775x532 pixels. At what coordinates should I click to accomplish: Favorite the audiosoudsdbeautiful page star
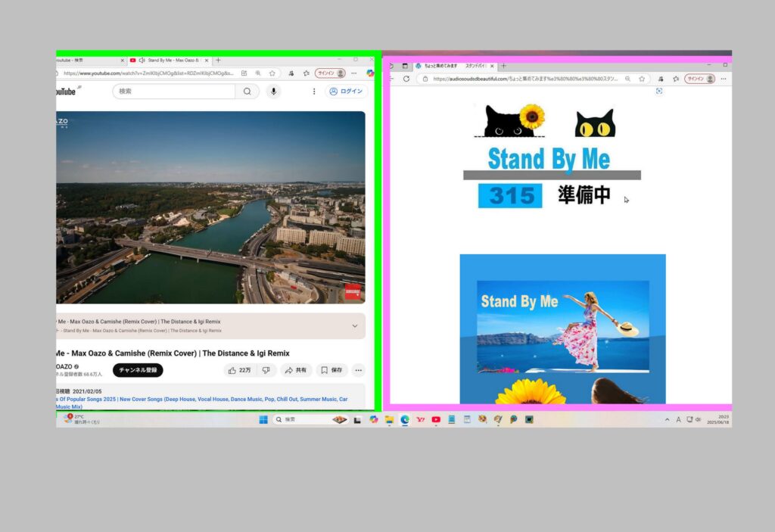click(x=642, y=79)
